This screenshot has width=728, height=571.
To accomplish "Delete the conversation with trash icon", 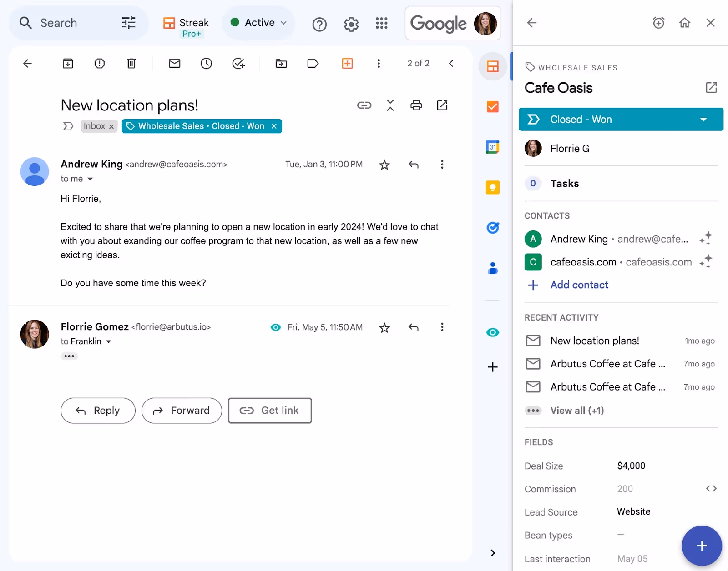I will (x=131, y=64).
